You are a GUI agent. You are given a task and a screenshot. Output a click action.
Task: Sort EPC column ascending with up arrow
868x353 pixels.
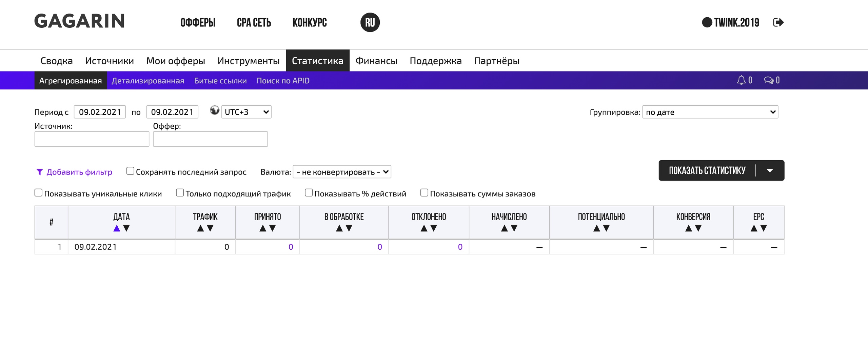pyautogui.click(x=754, y=228)
